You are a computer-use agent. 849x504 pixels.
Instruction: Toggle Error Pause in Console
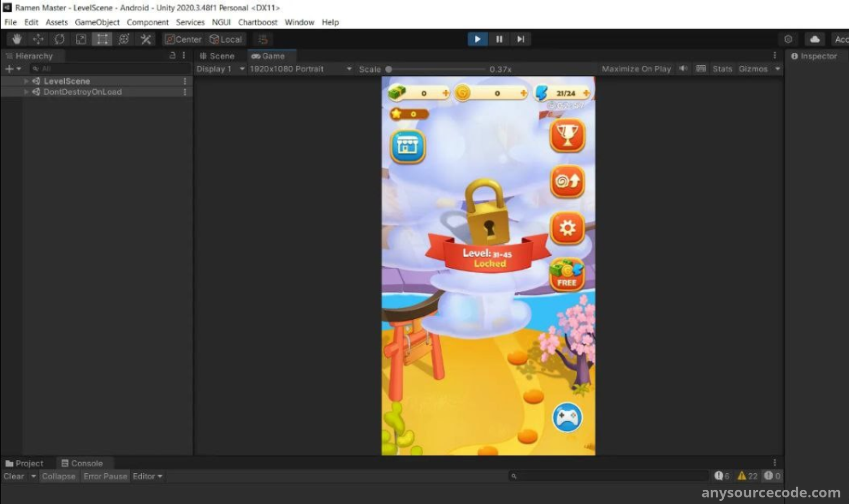(105, 476)
